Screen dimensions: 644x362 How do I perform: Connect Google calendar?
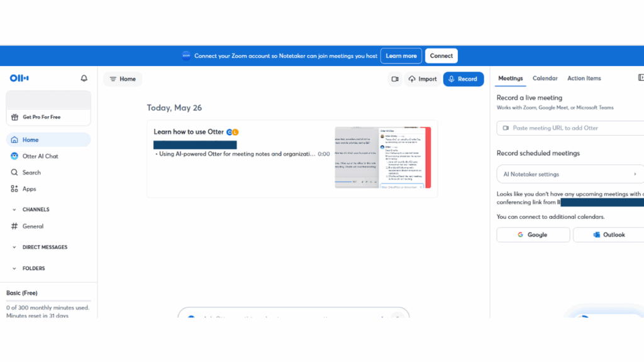[x=533, y=235]
